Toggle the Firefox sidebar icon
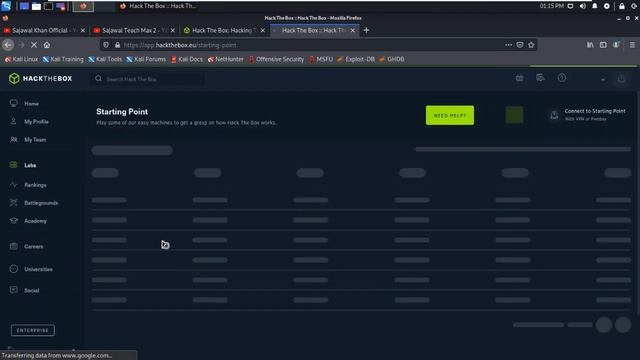Screen dimensions: 640x360 pos(603,45)
